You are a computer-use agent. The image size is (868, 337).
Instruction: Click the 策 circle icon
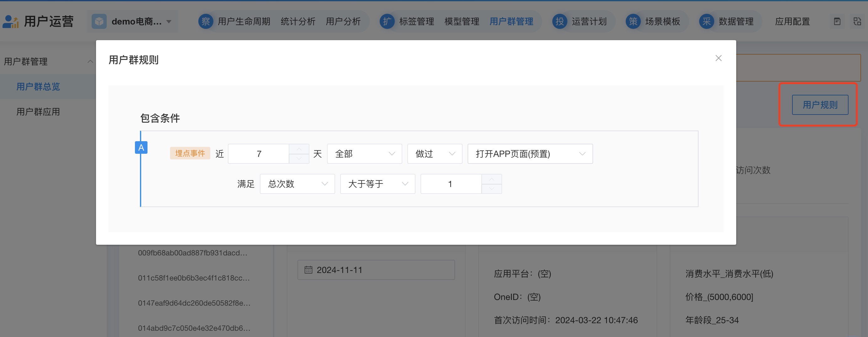633,22
